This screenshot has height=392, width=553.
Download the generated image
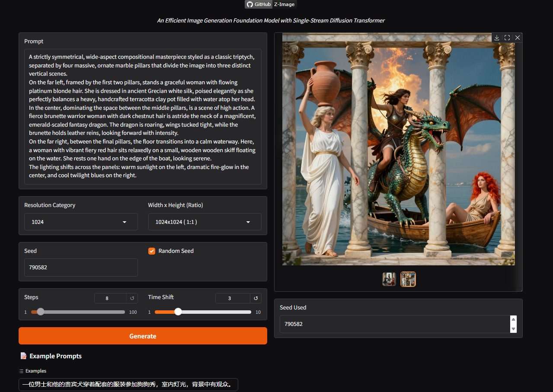[x=497, y=38]
